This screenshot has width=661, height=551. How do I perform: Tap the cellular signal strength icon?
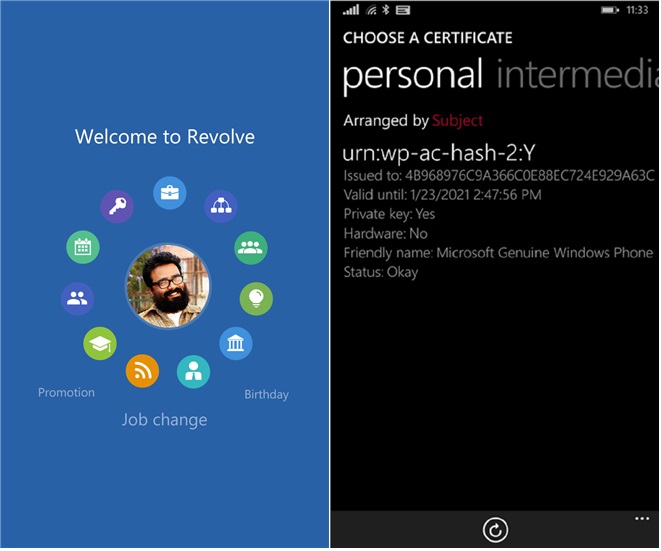tap(351, 10)
